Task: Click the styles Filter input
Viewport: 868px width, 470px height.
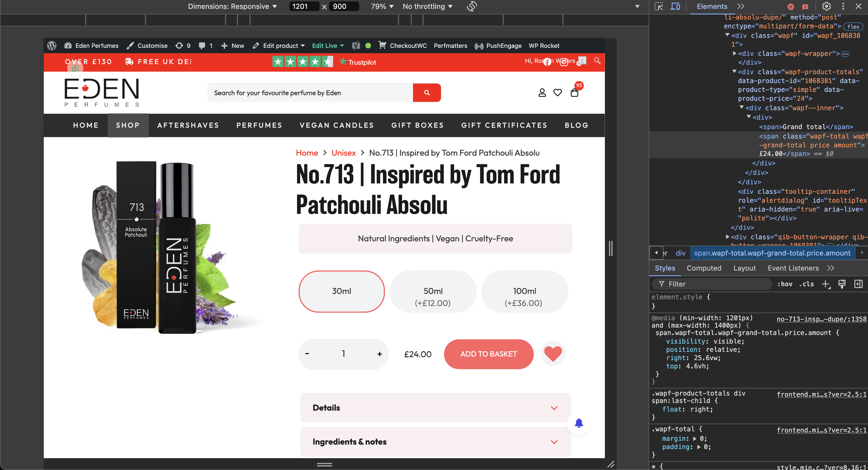Action: 712,284
